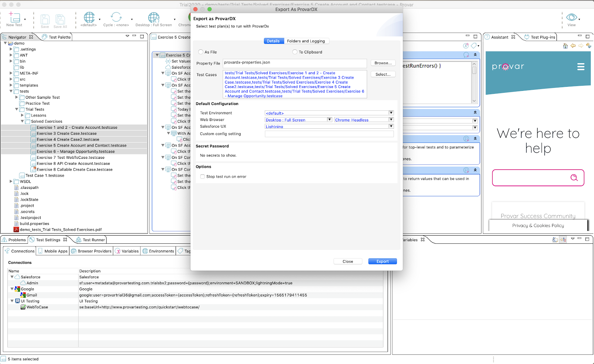Open the Chrome Headless dropdown
Image resolution: width=594 pixels, height=364 pixels.
click(391, 119)
